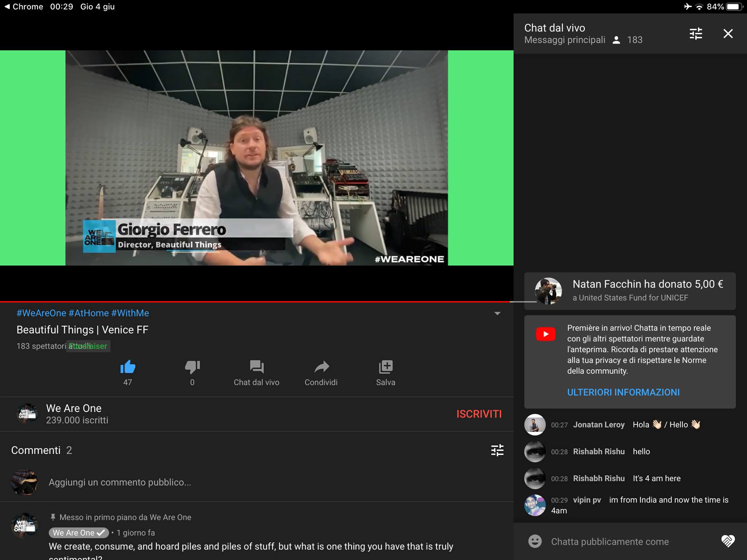
Task: Tap the donation heart icon in chat
Action: [728, 541]
